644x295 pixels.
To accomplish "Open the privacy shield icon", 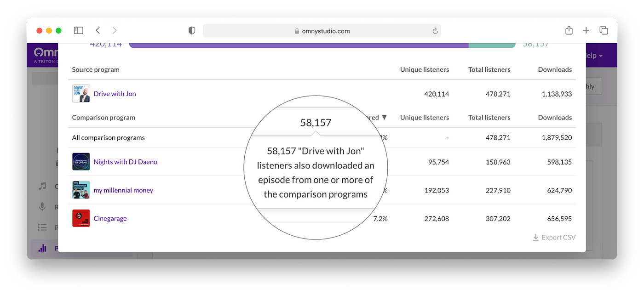I will click(192, 31).
